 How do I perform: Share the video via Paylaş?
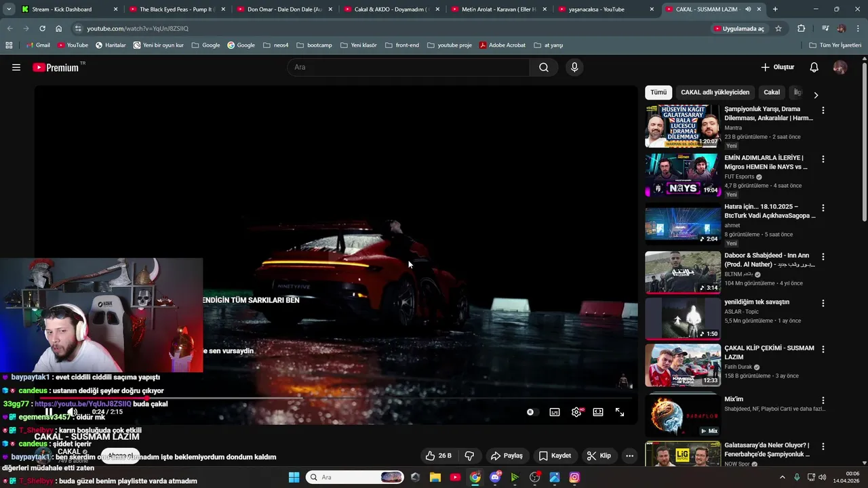[507, 455]
